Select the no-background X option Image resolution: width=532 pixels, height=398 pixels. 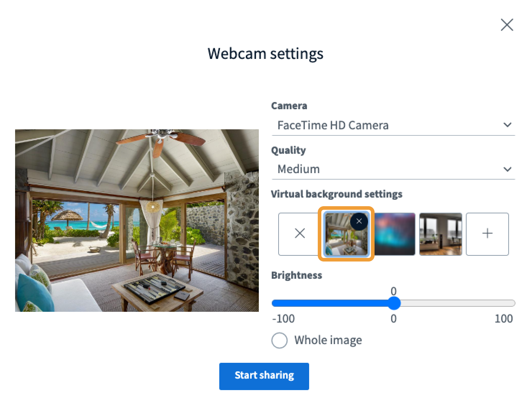[299, 234]
